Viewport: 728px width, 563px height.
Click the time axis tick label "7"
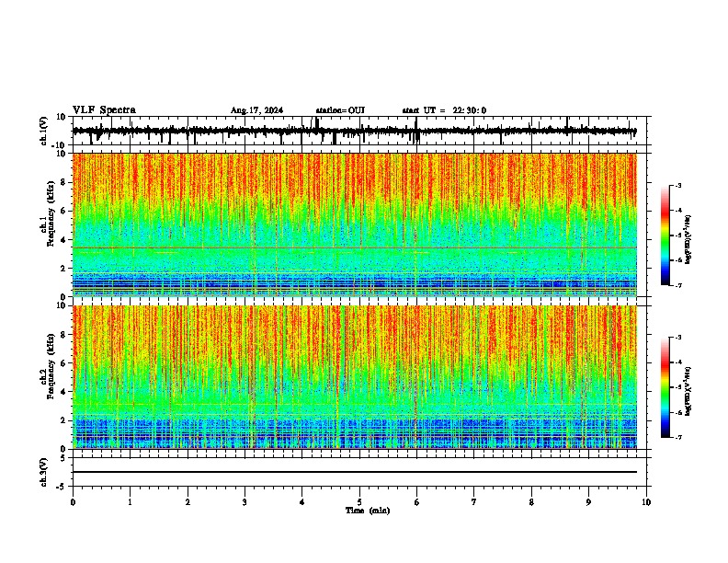pos(474,502)
